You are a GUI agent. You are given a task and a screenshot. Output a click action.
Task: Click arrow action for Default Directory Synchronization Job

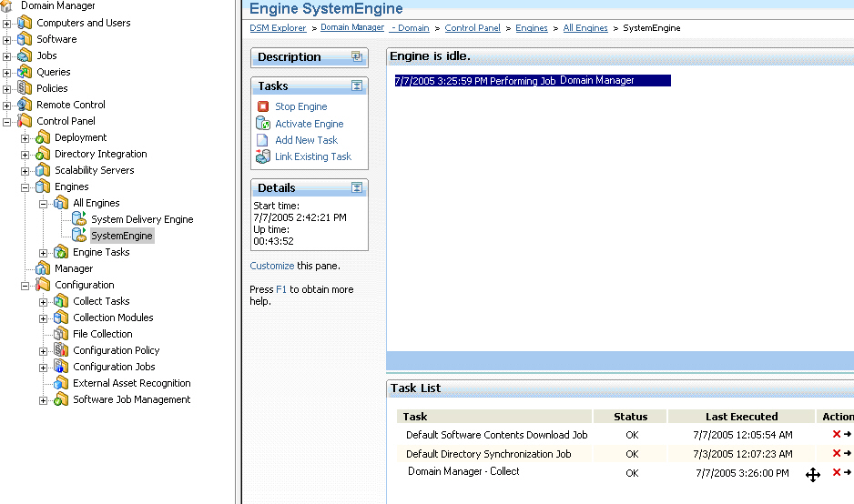(848, 453)
